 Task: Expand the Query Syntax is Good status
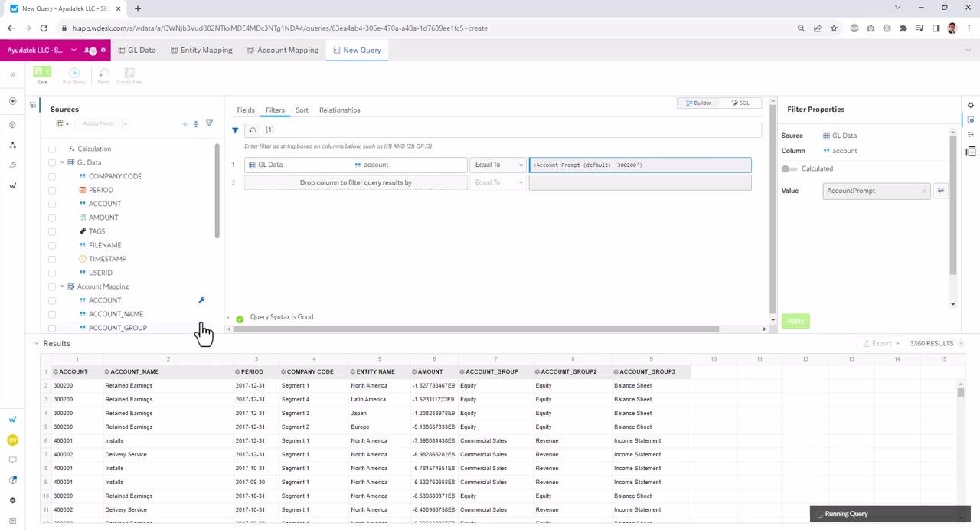tap(227, 317)
